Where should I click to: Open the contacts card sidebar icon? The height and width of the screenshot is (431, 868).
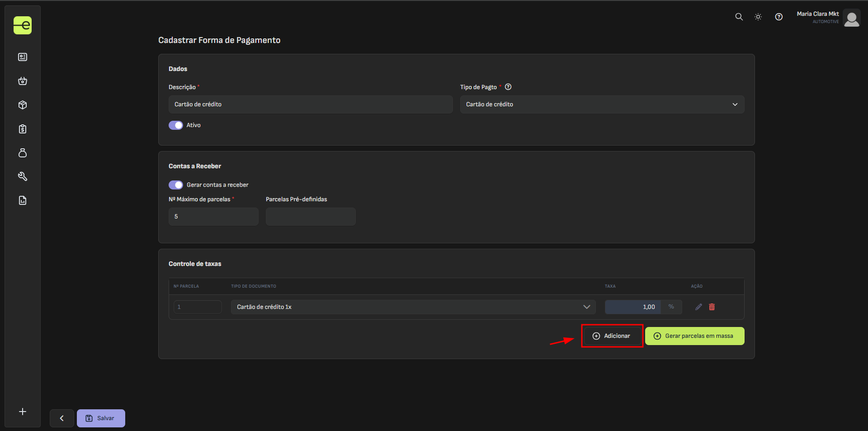click(x=23, y=57)
